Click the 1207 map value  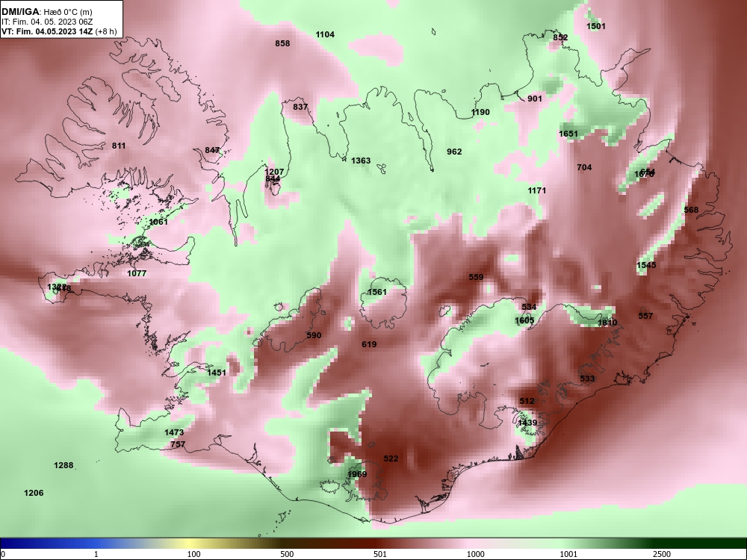click(274, 172)
